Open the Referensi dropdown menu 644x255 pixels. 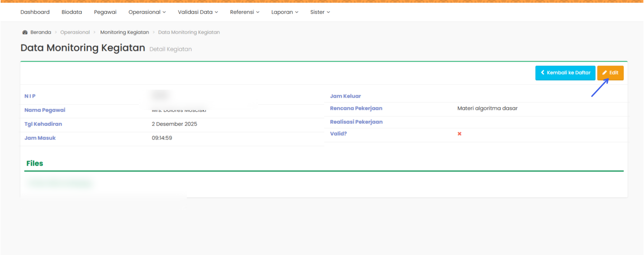[x=245, y=12]
